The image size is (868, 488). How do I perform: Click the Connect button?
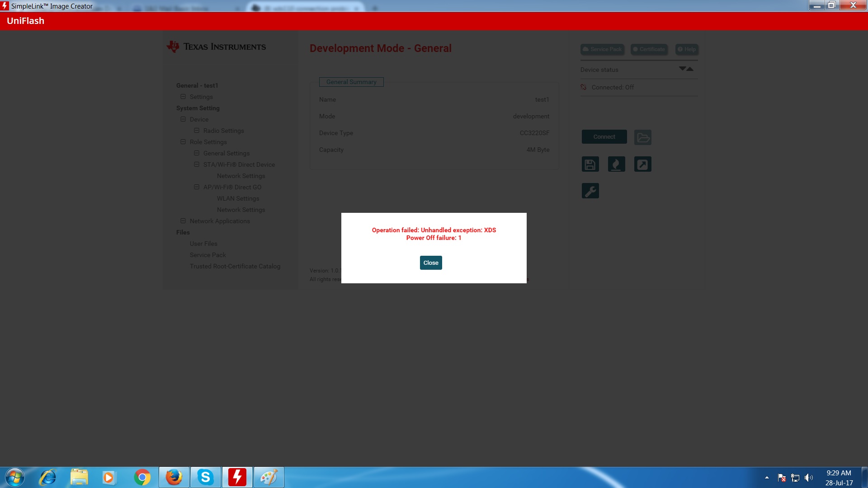click(x=604, y=136)
